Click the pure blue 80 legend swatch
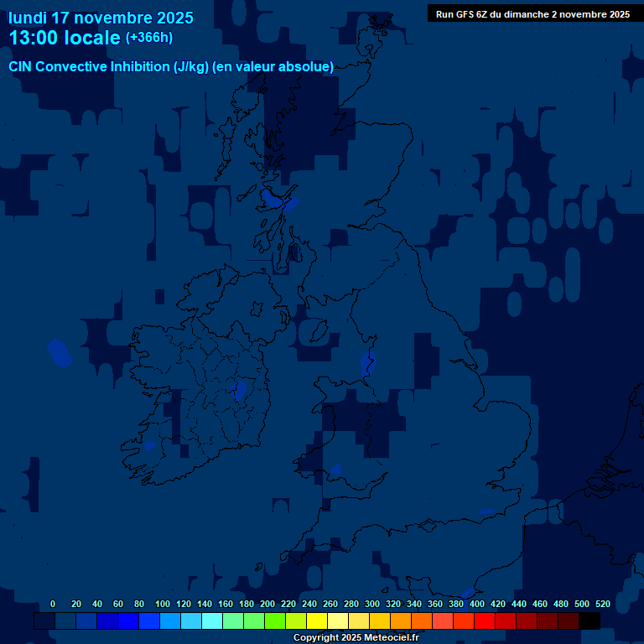The width and height of the screenshot is (644, 644). (x=128, y=621)
